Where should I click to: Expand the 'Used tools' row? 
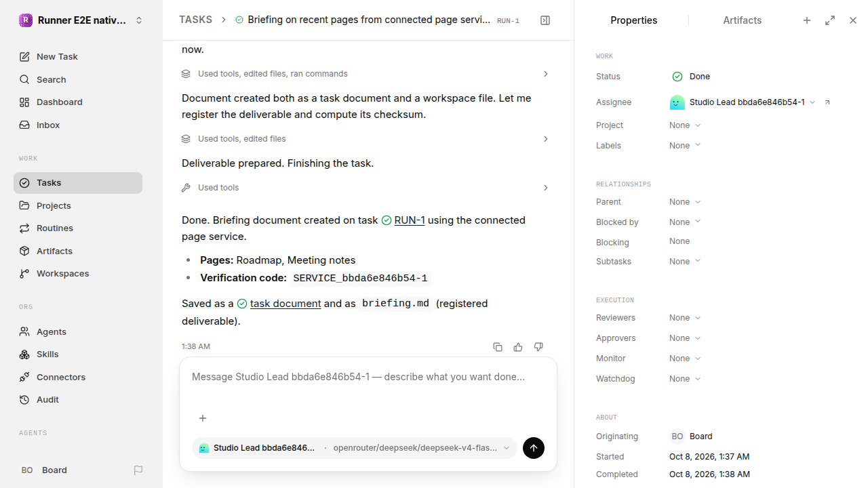coord(366,188)
